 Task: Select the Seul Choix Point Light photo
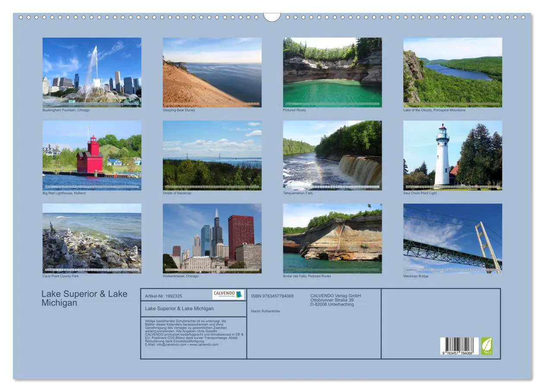pos(453,155)
